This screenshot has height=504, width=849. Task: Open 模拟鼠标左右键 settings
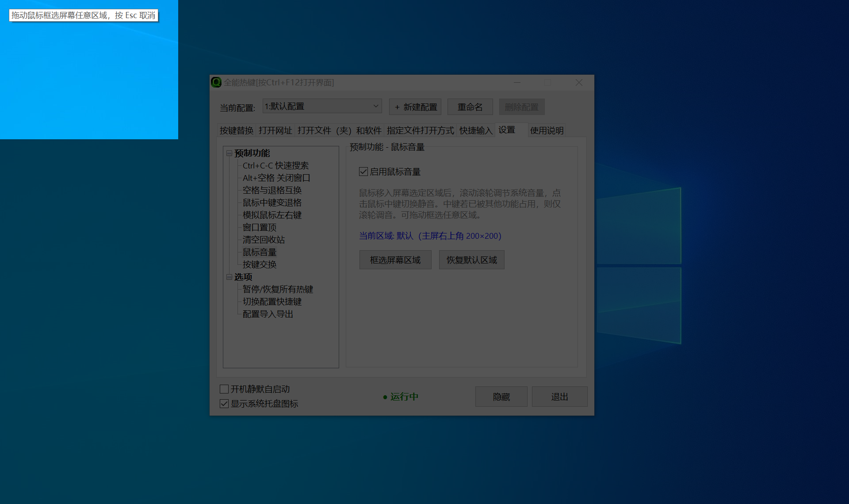tap(272, 215)
